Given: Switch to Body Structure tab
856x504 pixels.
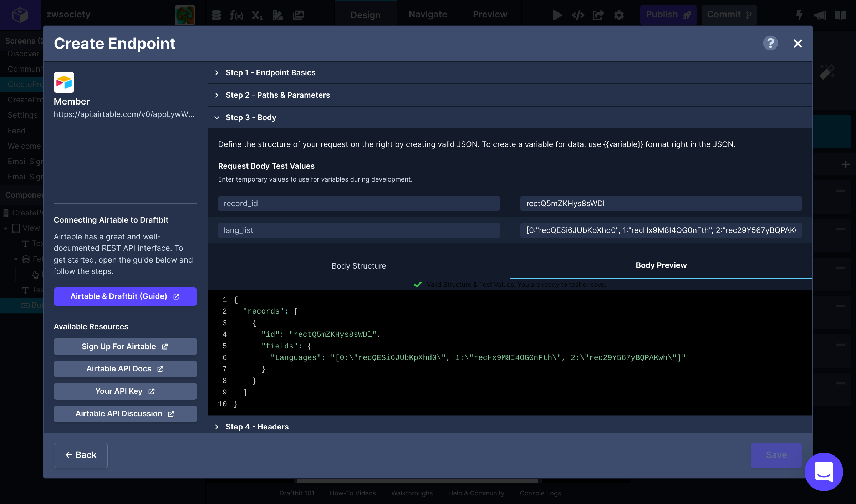Looking at the screenshot, I should point(359,266).
